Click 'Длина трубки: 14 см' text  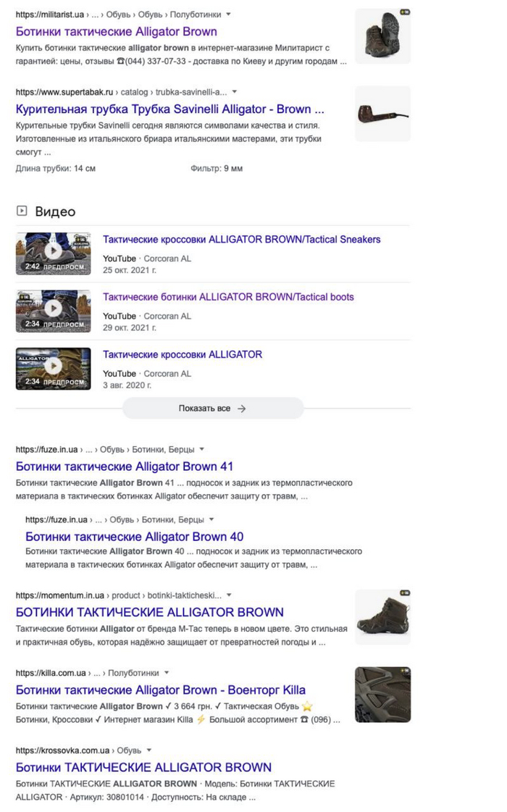coord(56,168)
